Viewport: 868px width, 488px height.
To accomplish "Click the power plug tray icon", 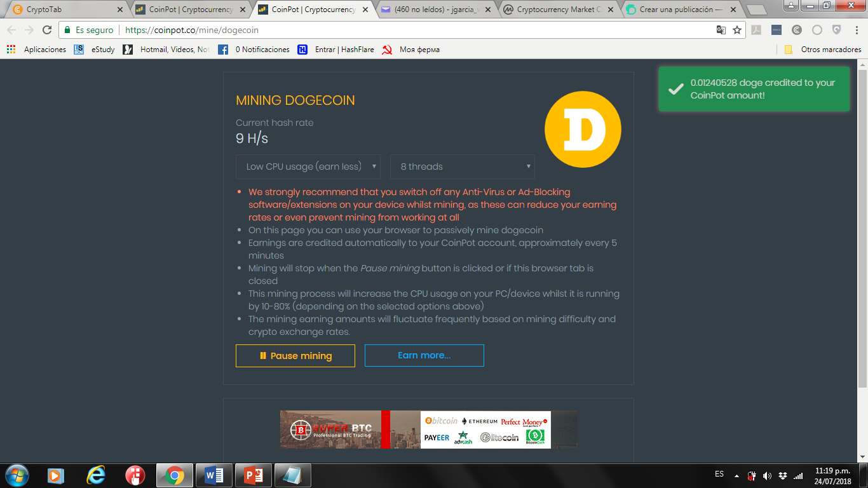I will coord(752,475).
